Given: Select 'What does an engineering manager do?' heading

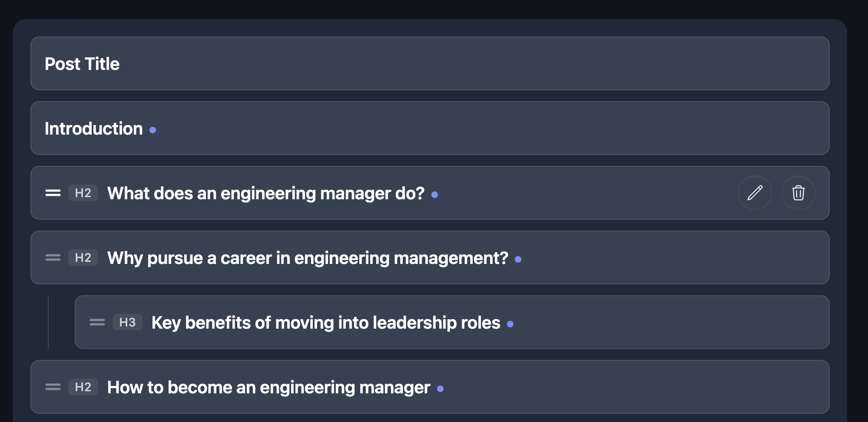Looking at the screenshot, I should click(x=266, y=193).
